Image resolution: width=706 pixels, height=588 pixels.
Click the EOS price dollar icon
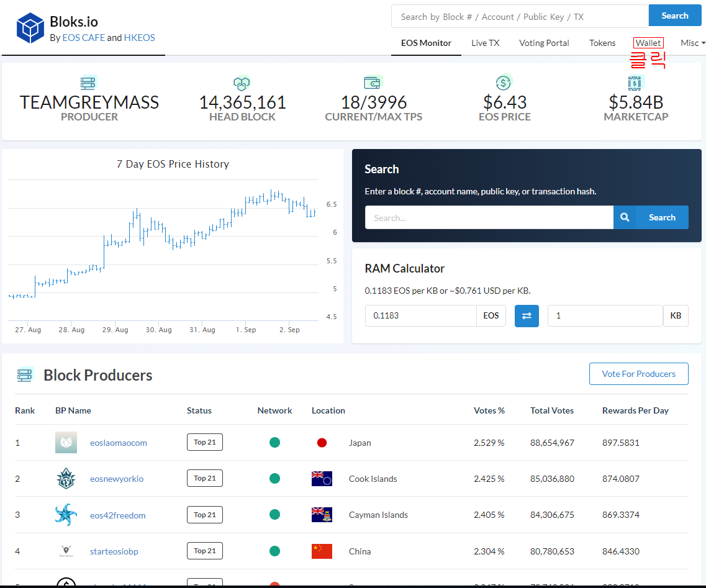[504, 83]
